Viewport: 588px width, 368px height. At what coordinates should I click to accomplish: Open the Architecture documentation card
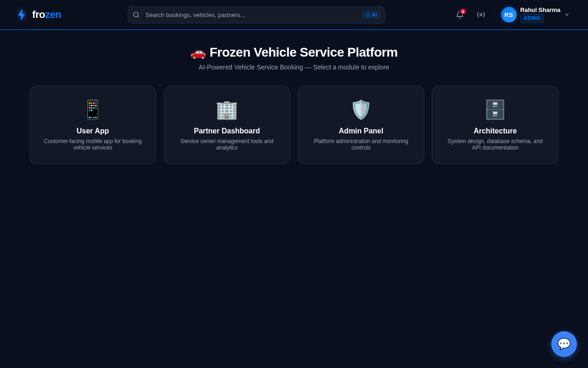click(x=495, y=125)
